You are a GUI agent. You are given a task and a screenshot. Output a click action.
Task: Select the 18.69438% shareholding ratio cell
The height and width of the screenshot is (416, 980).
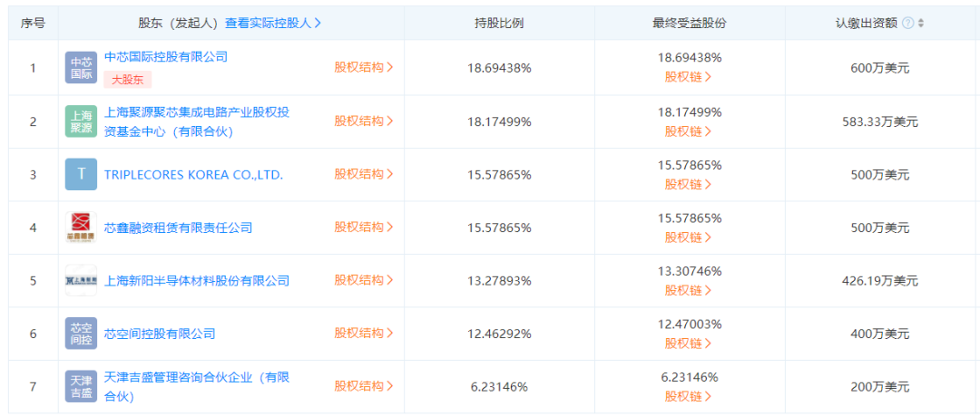pos(499,68)
